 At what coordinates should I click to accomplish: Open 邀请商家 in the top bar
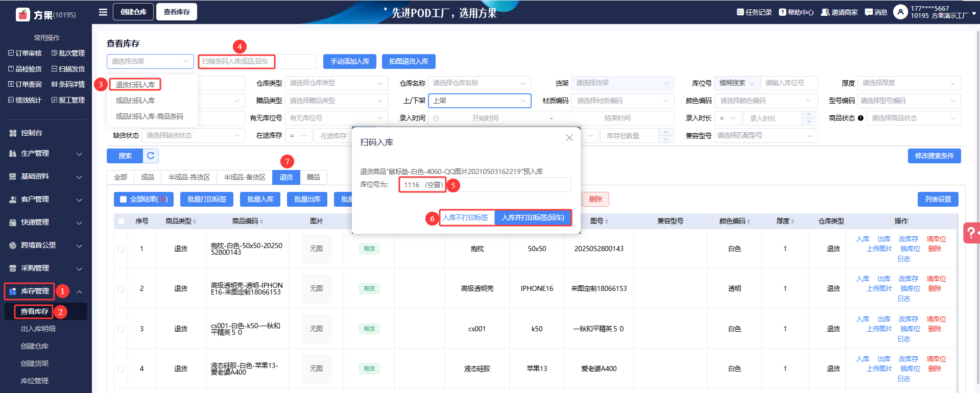point(839,12)
